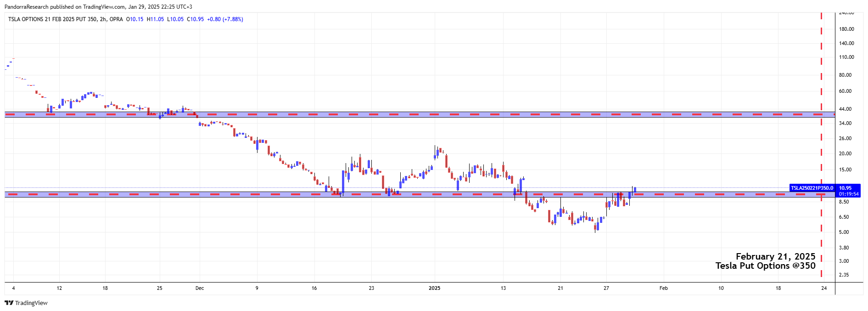Click the 180.00 price axis label
Viewport: 868px width, 311px height.
click(846, 29)
